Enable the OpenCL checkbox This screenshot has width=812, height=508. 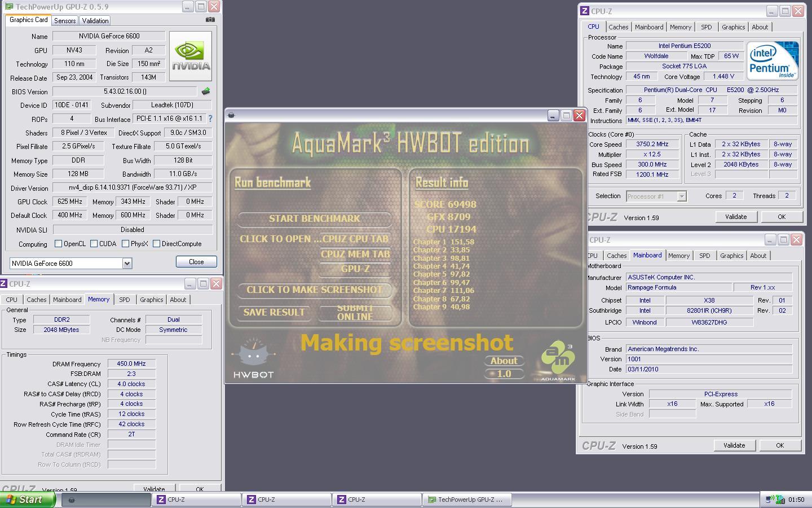point(58,244)
